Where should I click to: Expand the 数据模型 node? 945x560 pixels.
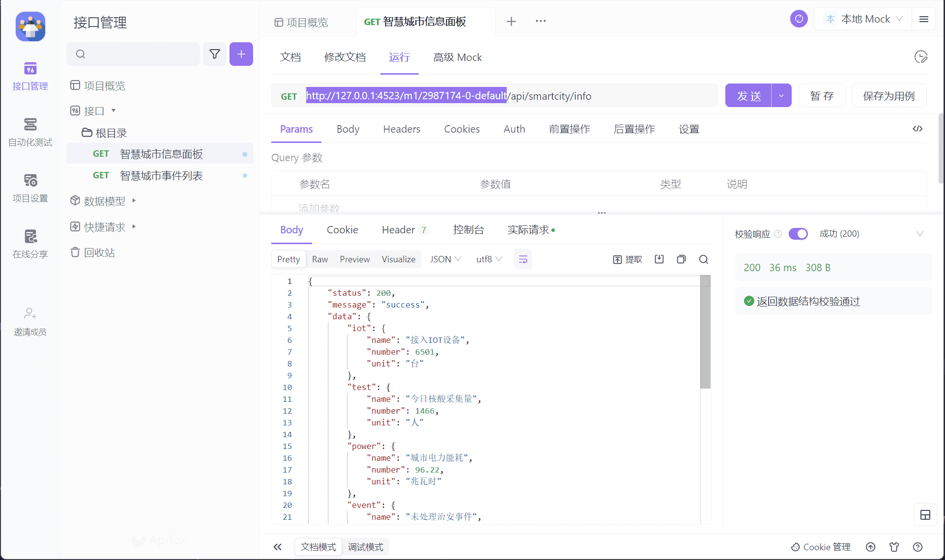pos(134,200)
